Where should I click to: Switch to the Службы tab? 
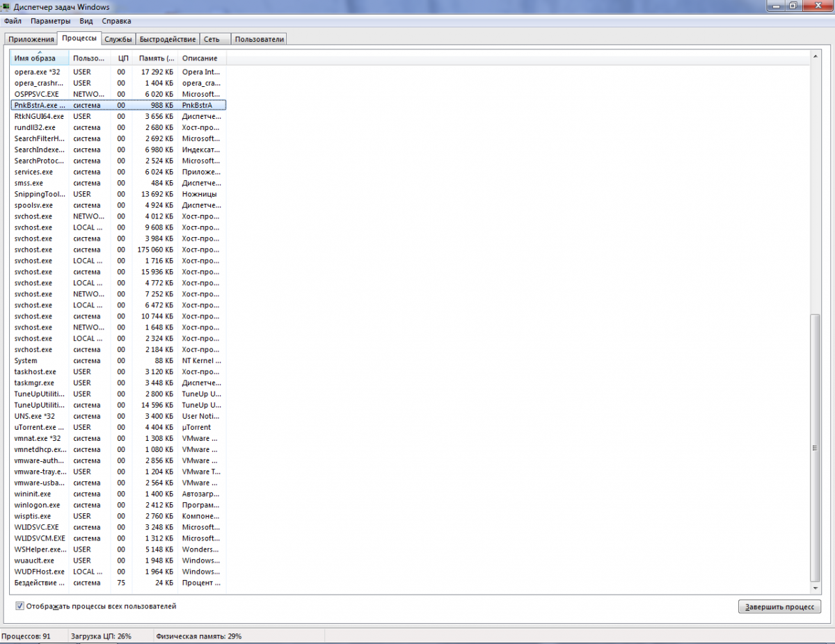[118, 39]
